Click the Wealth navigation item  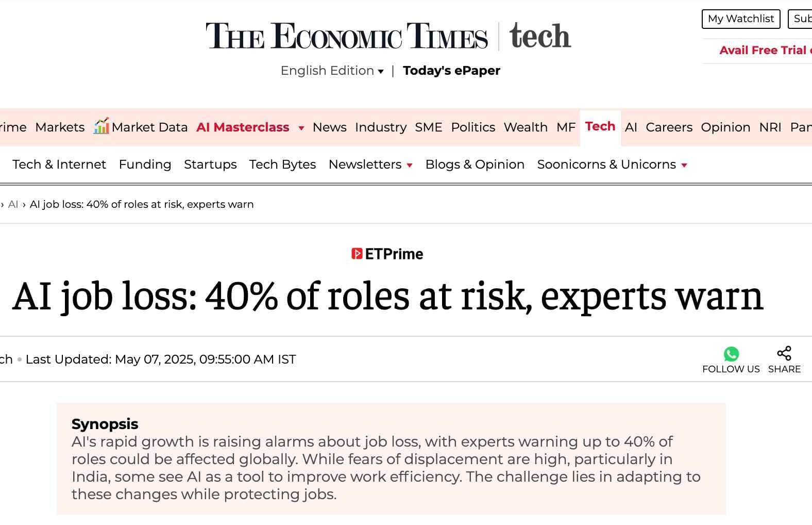click(x=526, y=127)
